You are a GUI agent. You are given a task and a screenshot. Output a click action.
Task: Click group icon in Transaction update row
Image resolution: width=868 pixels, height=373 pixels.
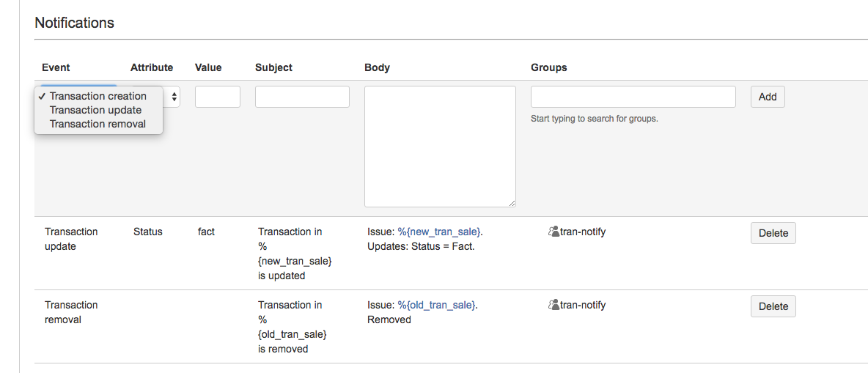(553, 232)
